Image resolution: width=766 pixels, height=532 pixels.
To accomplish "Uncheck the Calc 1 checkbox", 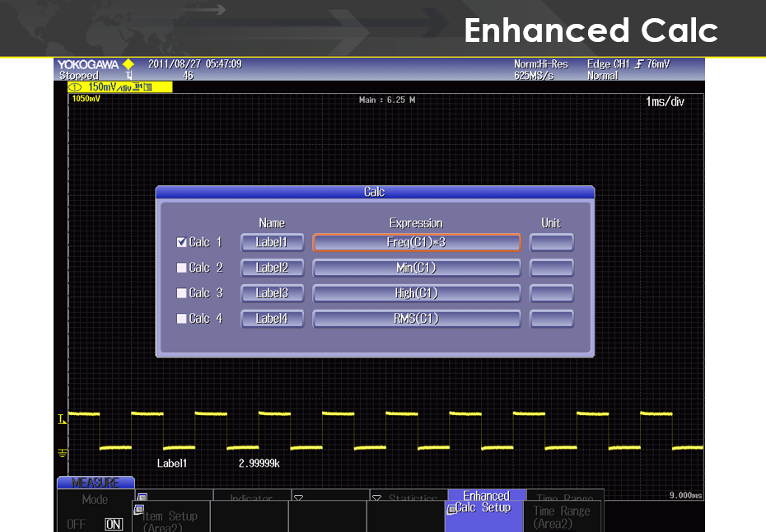I will pos(181,242).
